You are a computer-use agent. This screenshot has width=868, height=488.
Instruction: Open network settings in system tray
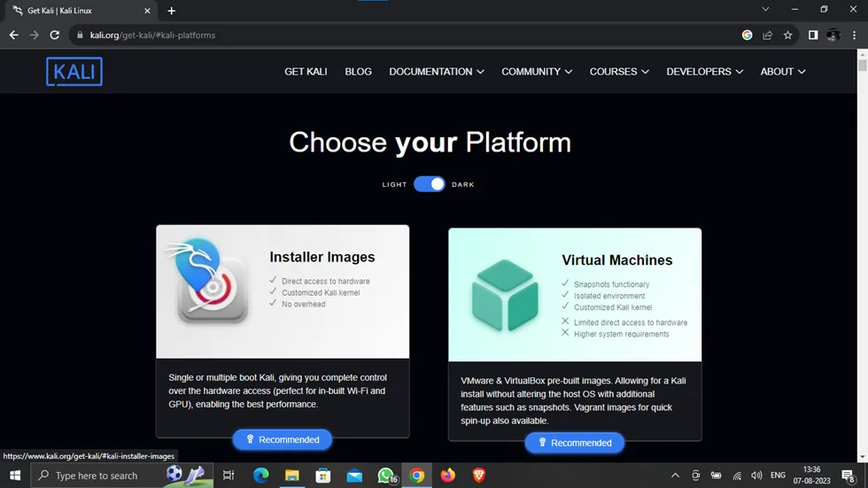coord(737,476)
